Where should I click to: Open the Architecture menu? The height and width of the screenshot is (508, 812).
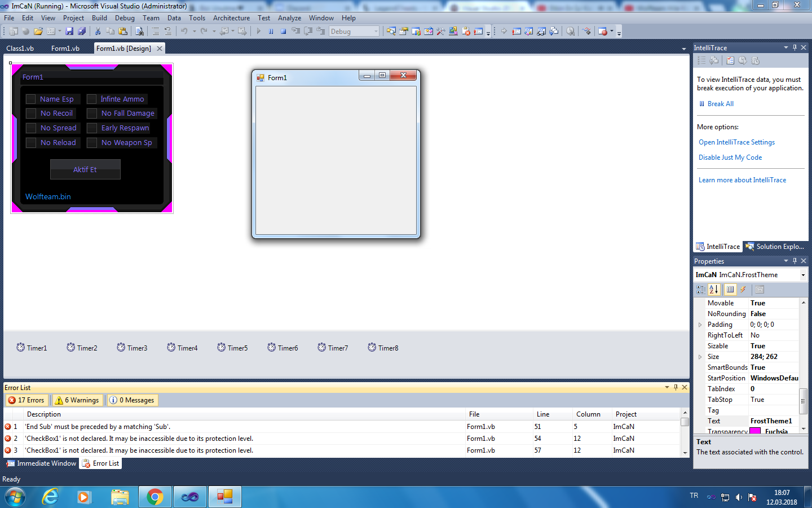pos(231,18)
